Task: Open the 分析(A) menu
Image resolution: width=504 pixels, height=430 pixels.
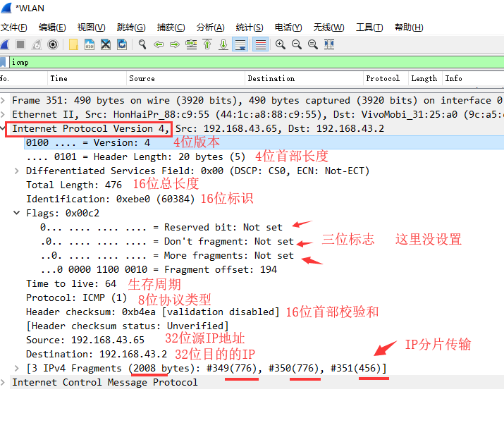Action: 210,27
